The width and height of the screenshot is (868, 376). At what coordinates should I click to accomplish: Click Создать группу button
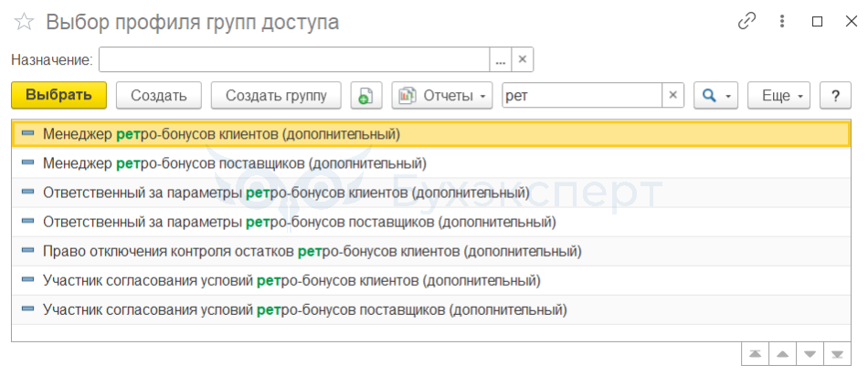coord(276,96)
